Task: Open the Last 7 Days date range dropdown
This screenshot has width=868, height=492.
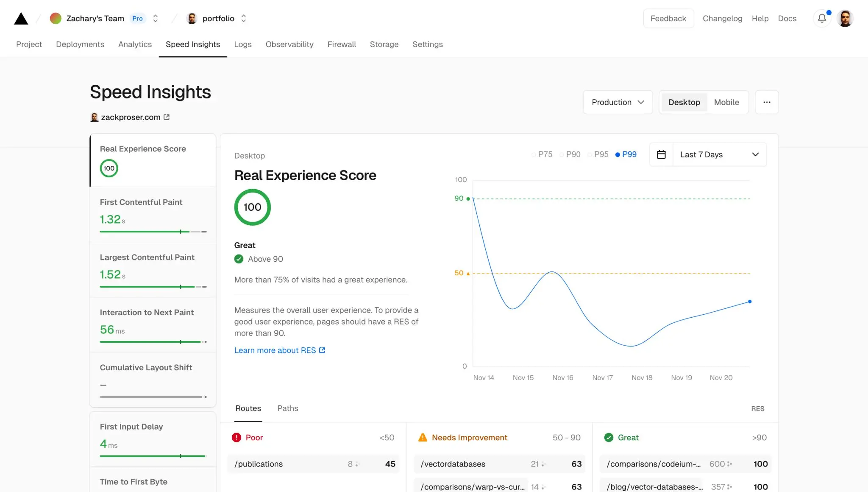Action: tap(719, 154)
